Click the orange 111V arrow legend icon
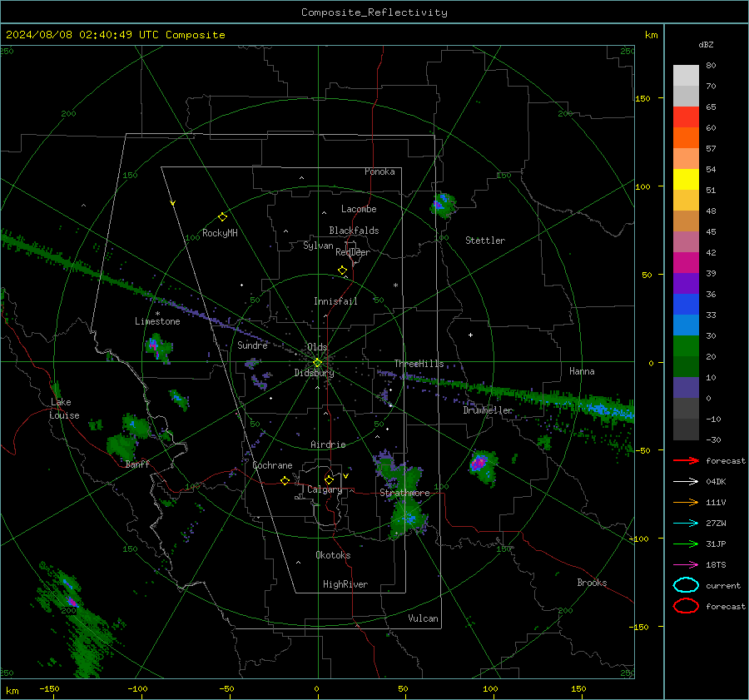 (686, 502)
